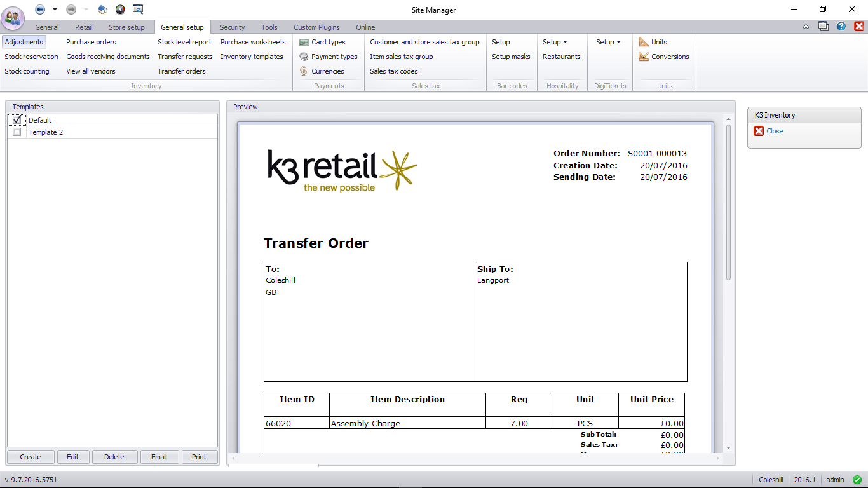The width and height of the screenshot is (868, 488).
Task: Click the Close link in K3 Inventory
Action: (774, 131)
